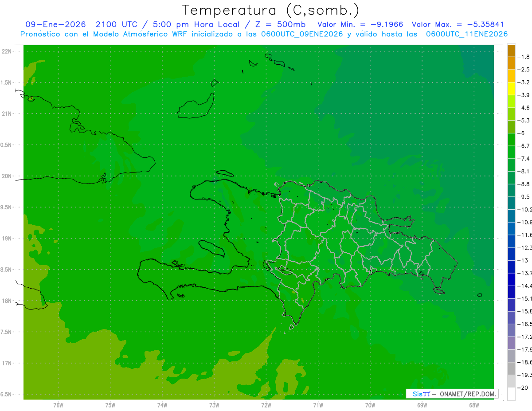Image resolution: width=532 pixels, height=411 pixels.
Task: Pick the gray swatch between -18.6 and -19.3
Action: [x=511, y=368]
